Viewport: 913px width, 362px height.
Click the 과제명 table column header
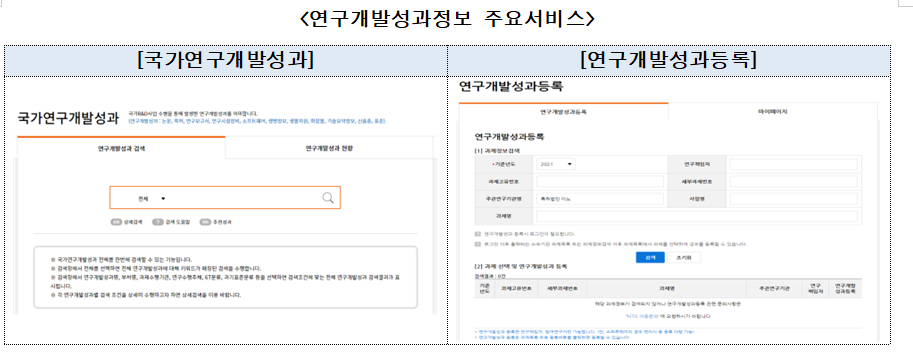[x=666, y=288]
